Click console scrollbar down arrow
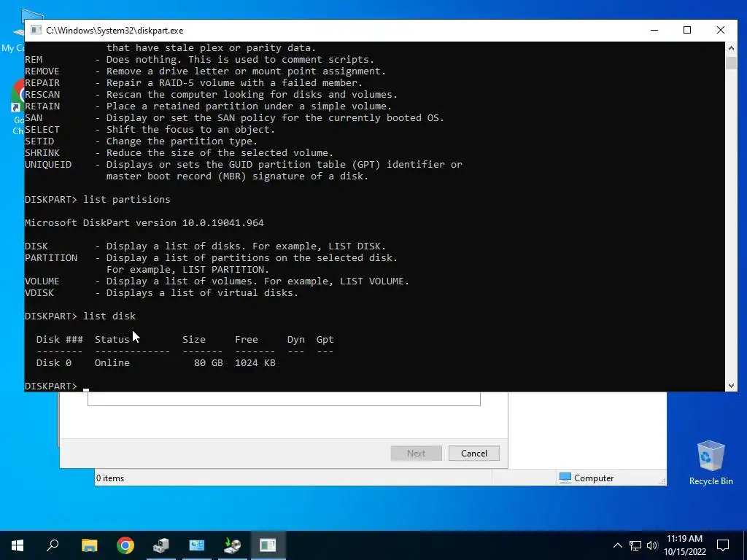The height and width of the screenshot is (560, 747). 731,386
